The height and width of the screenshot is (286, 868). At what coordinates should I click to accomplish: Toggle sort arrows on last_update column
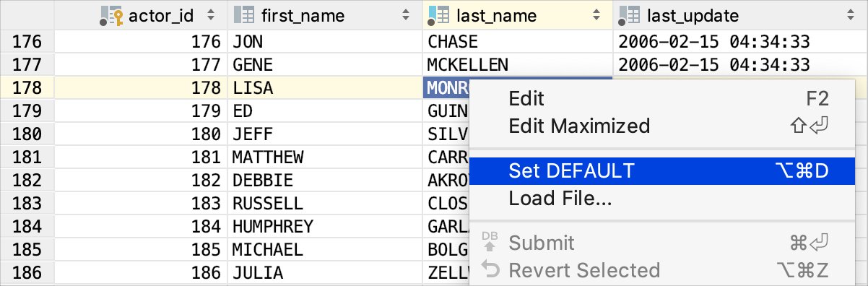pyautogui.click(x=850, y=15)
